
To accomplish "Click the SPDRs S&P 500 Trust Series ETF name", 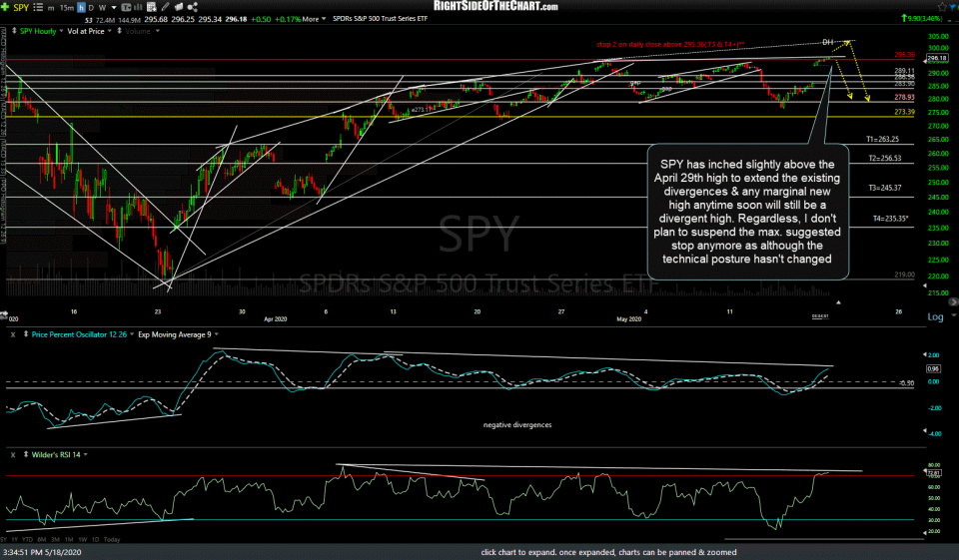I will pyautogui.click(x=380, y=19).
